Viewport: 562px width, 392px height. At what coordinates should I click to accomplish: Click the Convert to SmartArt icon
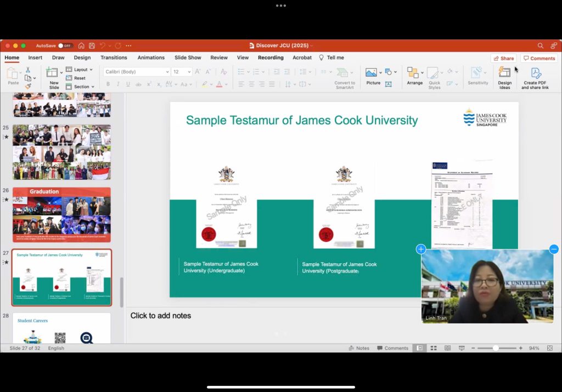tap(343, 73)
